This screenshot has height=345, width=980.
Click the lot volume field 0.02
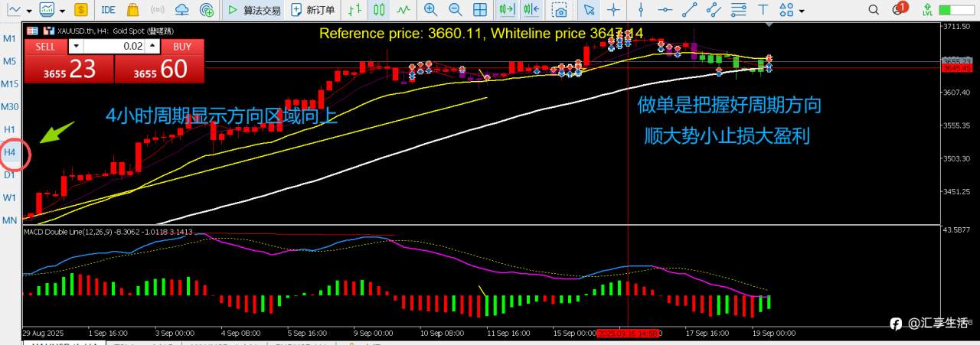tap(115, 46)
